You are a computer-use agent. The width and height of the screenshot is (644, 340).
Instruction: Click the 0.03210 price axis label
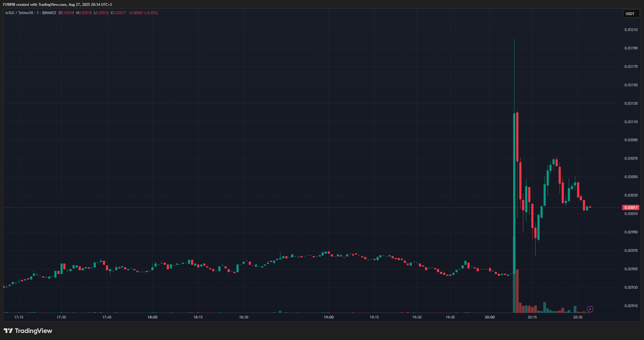[631, 30]
